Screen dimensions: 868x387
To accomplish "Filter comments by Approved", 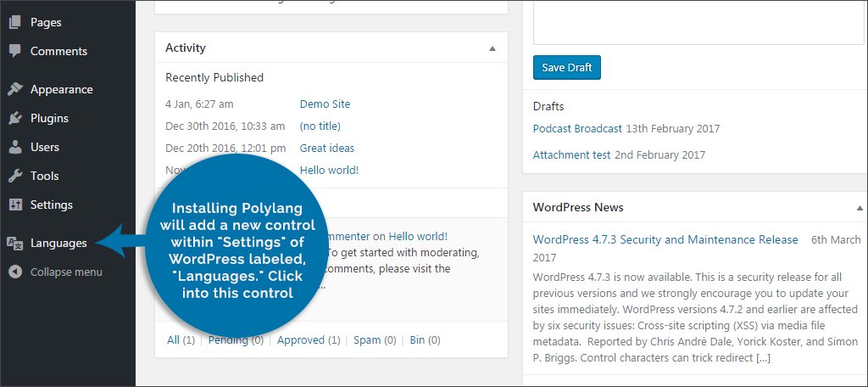I will [x=301, y=339].
